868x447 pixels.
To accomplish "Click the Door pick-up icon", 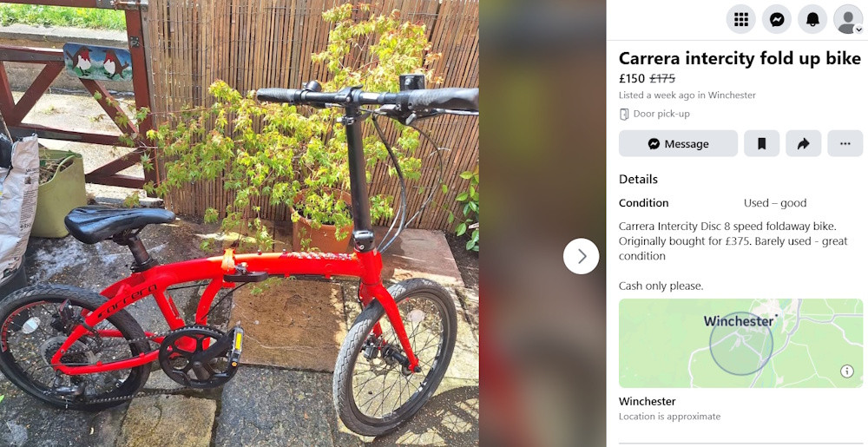I will point(624,114).
